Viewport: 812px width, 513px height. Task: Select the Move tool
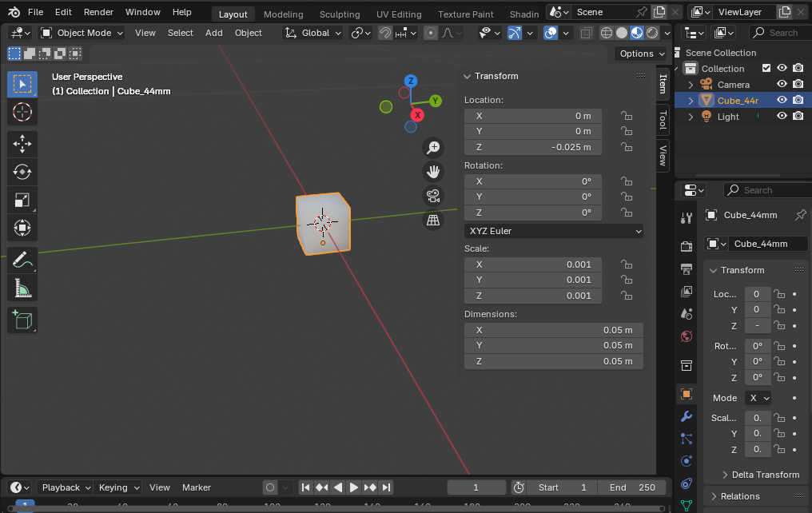22,144
